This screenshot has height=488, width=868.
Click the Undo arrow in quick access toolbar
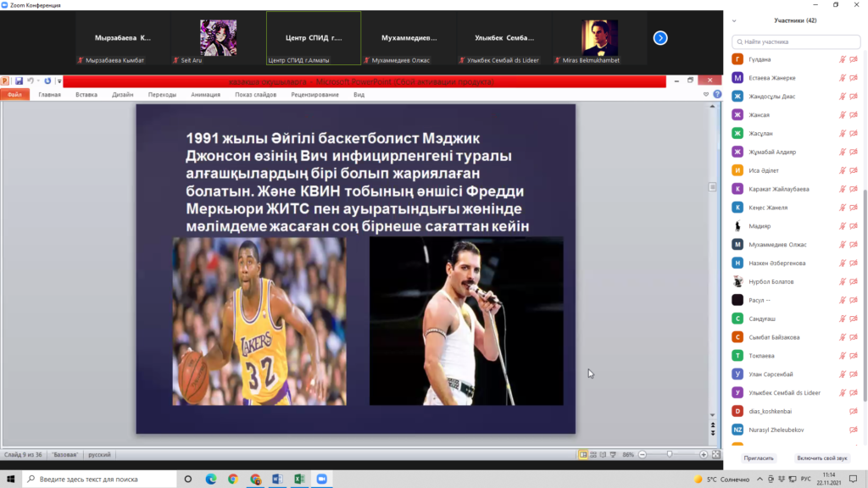pos(30,81)
